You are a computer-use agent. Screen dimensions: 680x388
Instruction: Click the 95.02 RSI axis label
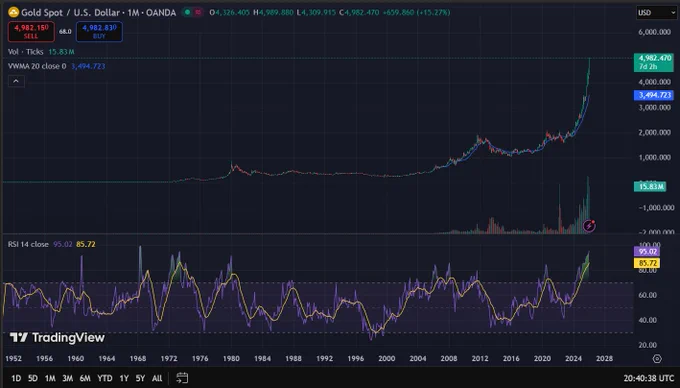[x=647, y=251]
